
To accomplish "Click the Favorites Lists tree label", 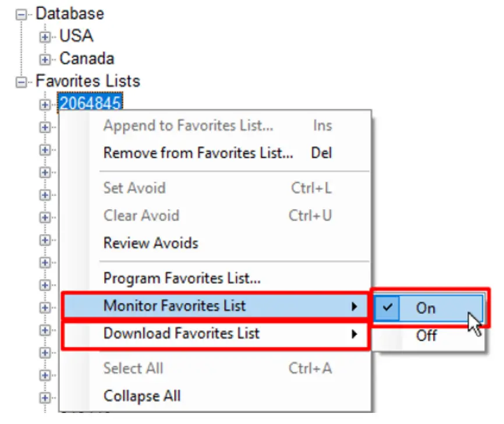I will click(88, 81).
